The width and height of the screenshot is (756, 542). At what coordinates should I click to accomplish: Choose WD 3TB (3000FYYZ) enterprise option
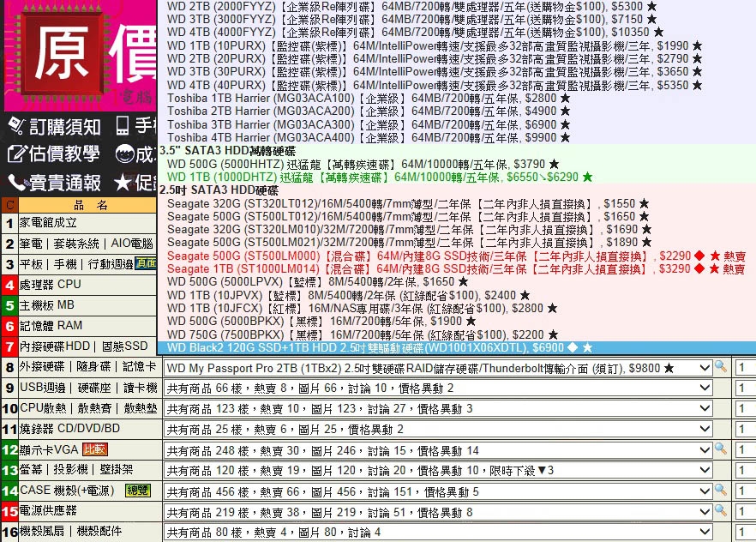[x=457, y=19]
